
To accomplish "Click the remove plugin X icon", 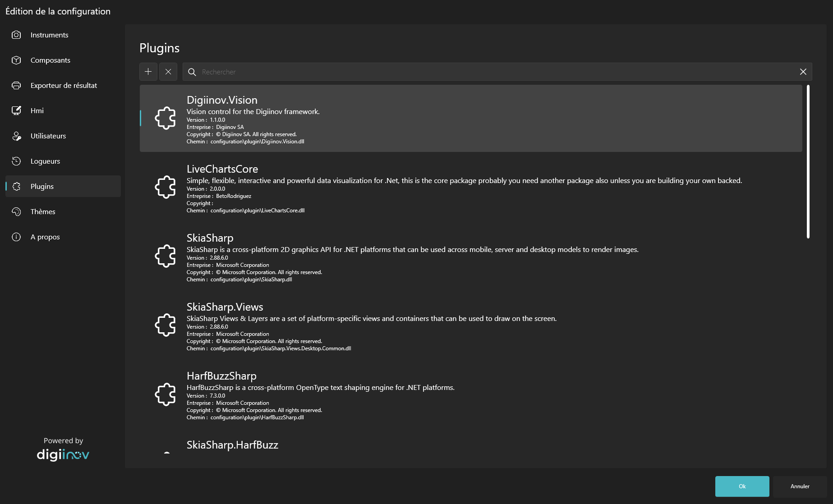I will pyautogui.click(x=168, y=72).
